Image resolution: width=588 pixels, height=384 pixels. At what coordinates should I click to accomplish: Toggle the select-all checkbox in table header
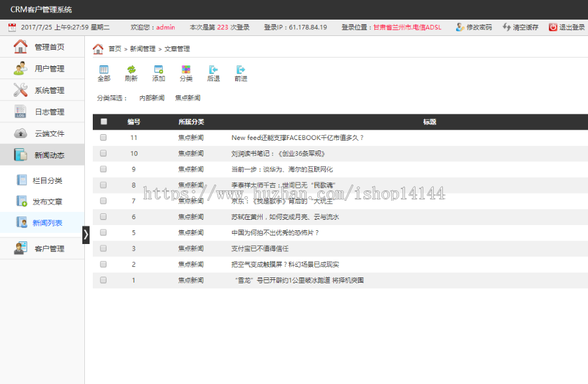[104, 122]
